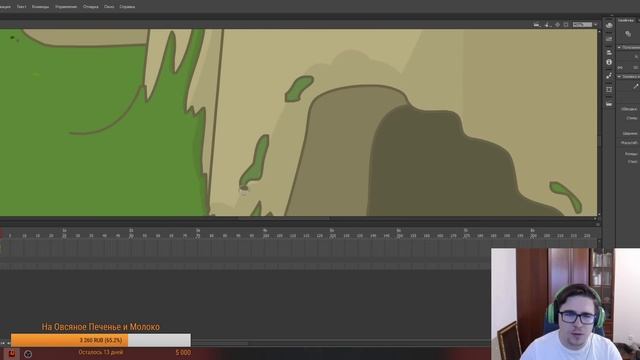640x360 pixels.
Task: Open the Текст menu
Action: [x=21, y=7]
